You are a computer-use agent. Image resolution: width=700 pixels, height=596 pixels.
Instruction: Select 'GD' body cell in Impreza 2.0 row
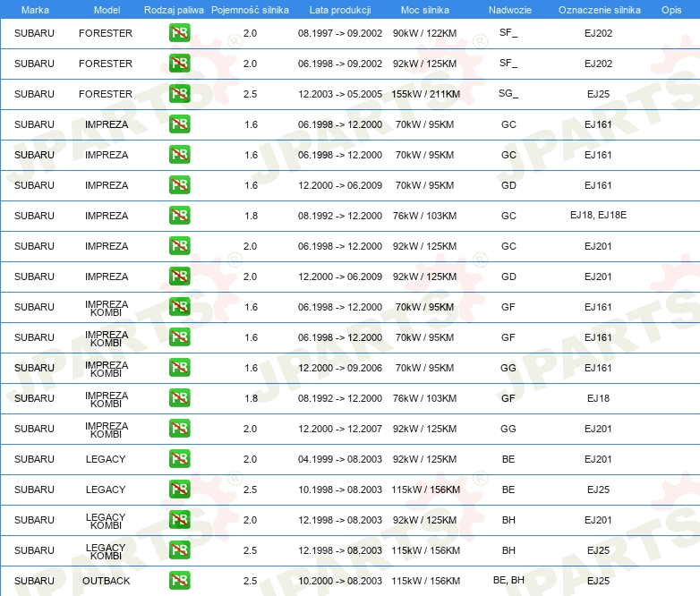pyautogui.click(x=508, y=277)
